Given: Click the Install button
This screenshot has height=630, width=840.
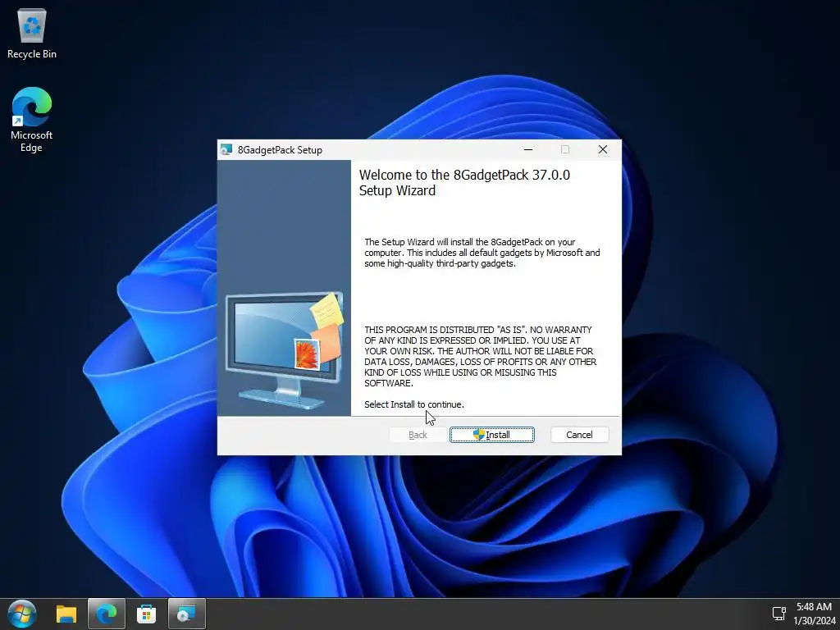Looking at the screenshot, I should point(492,435).
